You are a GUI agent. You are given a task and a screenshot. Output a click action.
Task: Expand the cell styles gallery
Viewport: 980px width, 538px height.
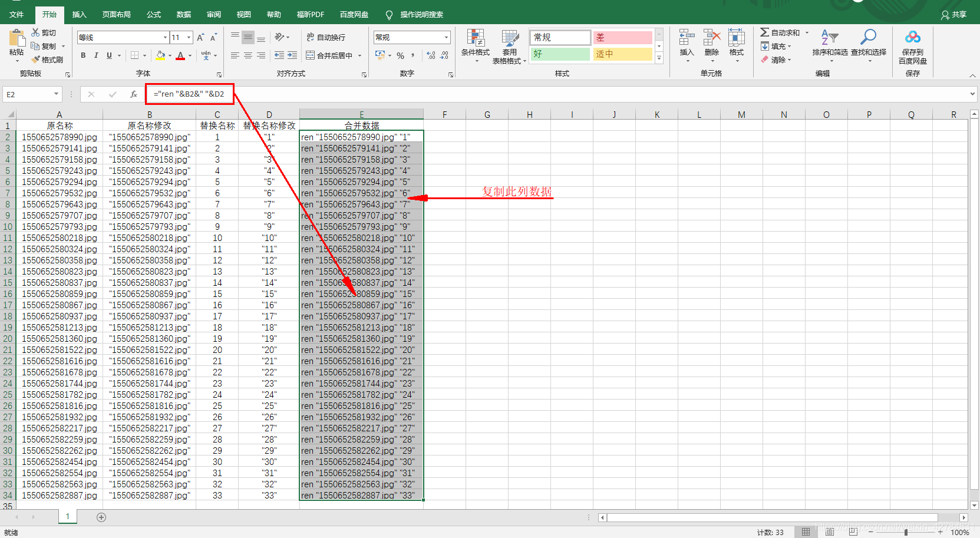659,58
